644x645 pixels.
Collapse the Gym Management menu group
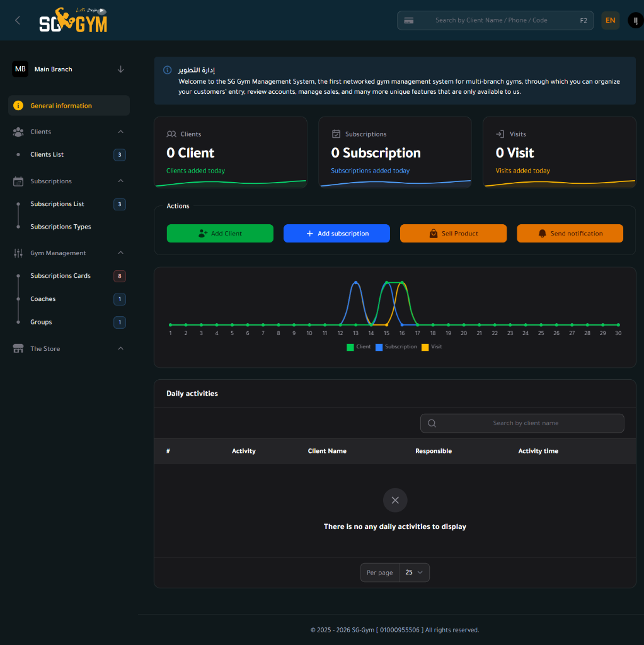point(120,253)
